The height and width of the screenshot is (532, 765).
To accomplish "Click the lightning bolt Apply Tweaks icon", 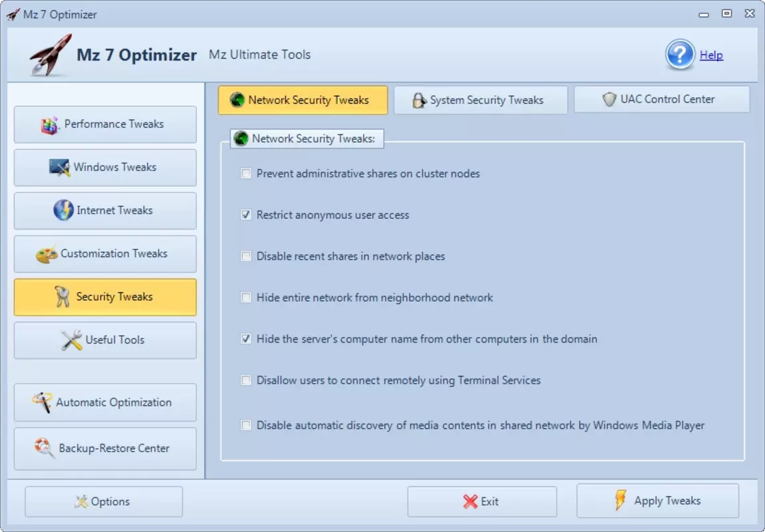I will tap(621, 500).
